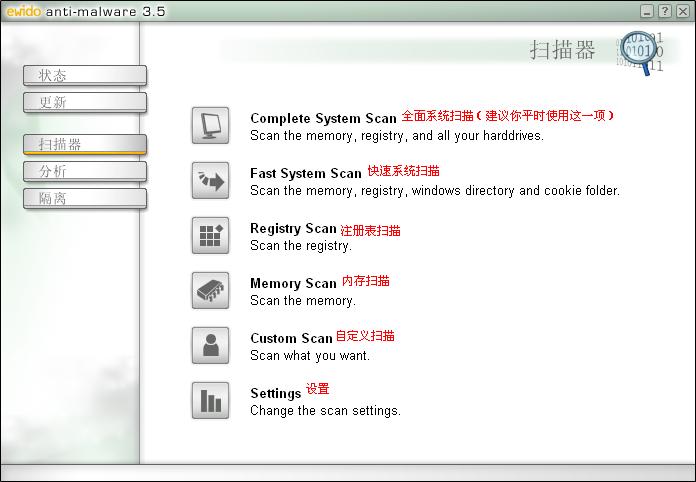
Task: Click the Registry Scan title
Action: [293, 229]
